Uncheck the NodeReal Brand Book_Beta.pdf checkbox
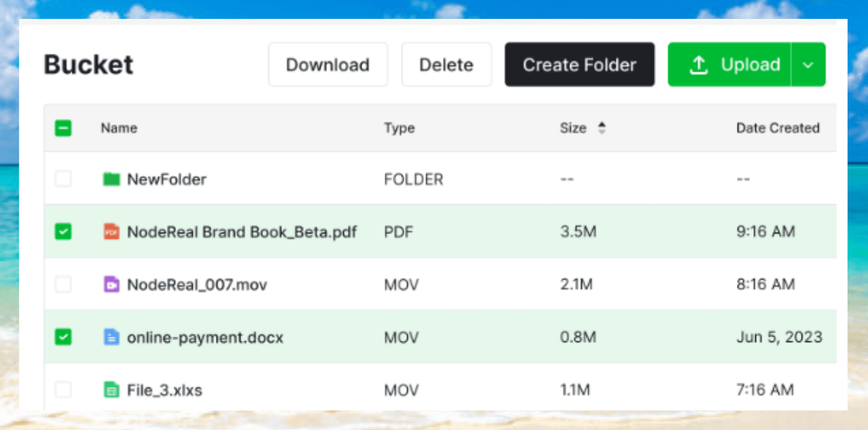 (x=64, y=232)
